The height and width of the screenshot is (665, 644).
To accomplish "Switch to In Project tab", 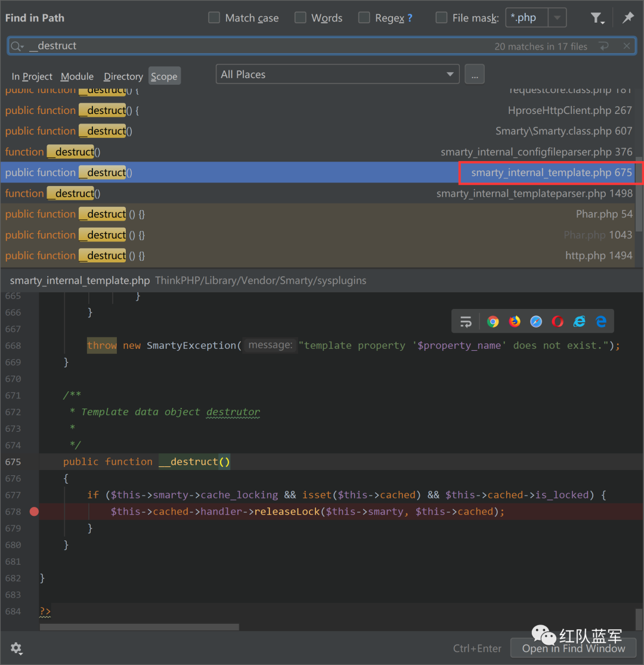I will pos(32,76).
